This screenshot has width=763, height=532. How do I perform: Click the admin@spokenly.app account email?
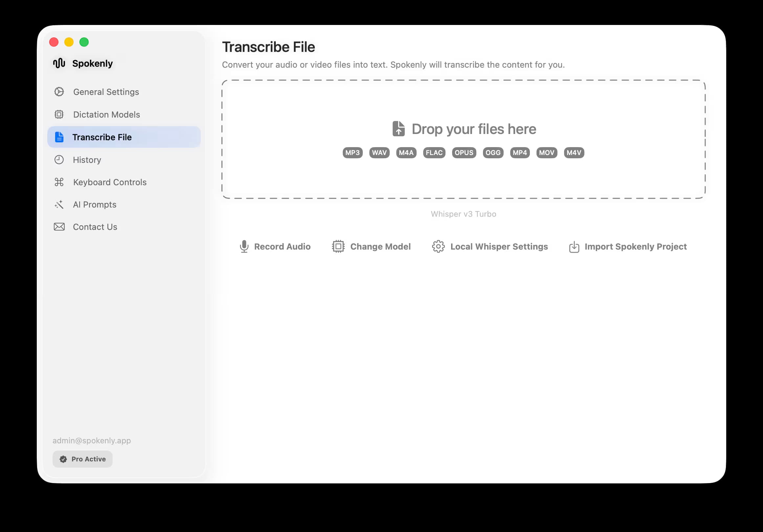point(92,441)
